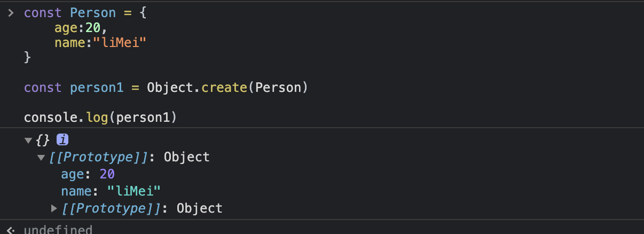
Task: Select the logged age property key
Action: click(x=73, y=174)
